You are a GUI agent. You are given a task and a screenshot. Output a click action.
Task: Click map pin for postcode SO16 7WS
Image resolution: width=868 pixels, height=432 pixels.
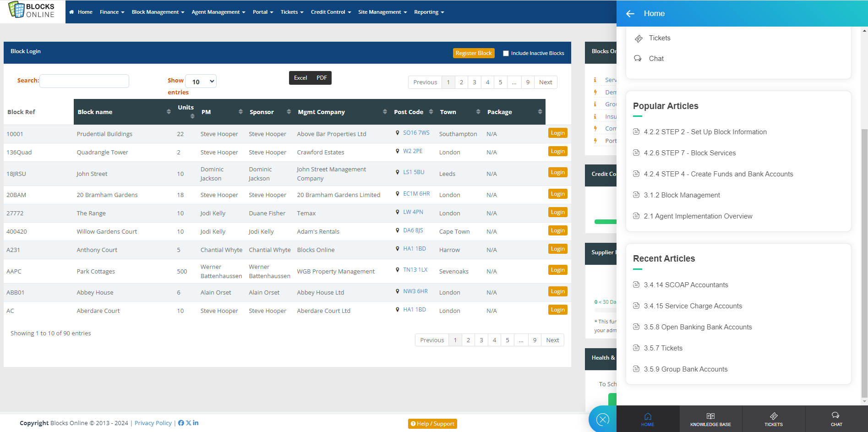(x=398, y=133)
